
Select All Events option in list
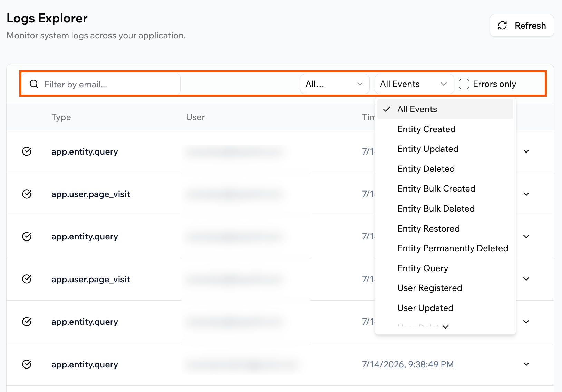(445, 109)
